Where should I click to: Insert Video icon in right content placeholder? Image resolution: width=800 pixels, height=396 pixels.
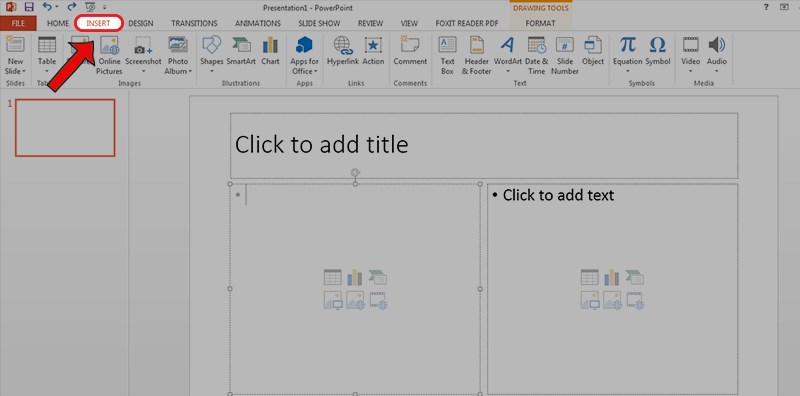pos(636,300)
